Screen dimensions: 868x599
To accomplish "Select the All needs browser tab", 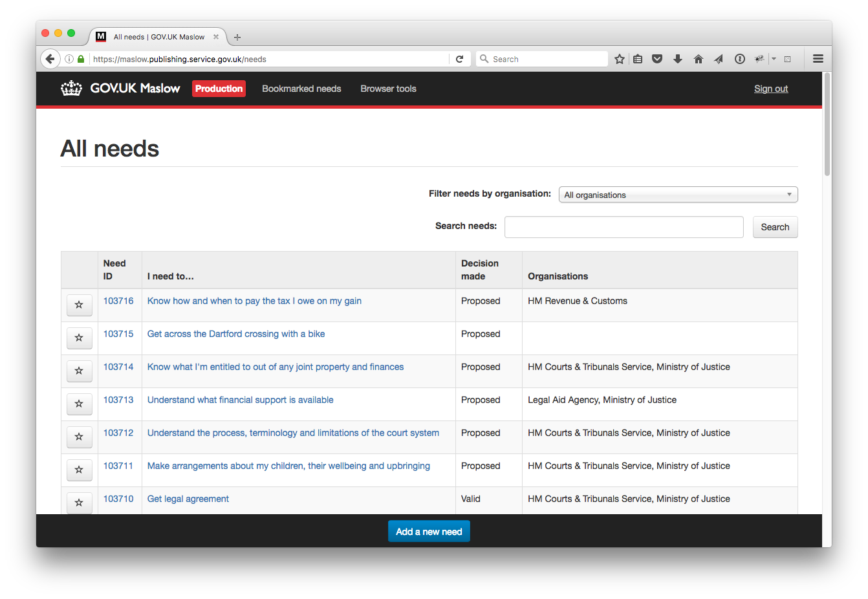I will point(158,37).
